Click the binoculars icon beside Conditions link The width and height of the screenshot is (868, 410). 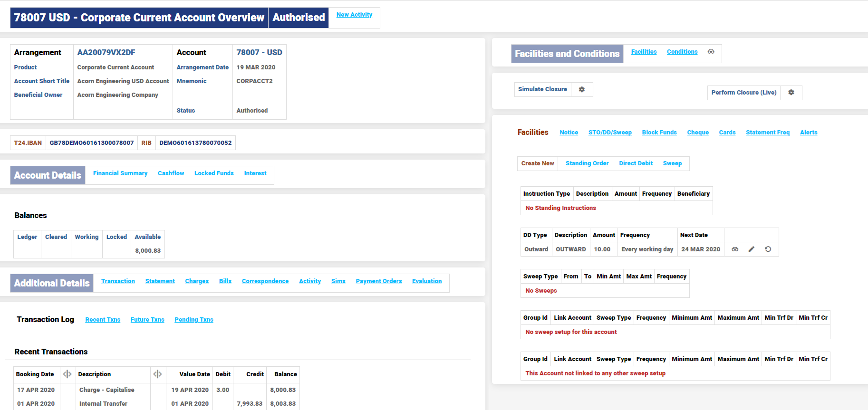711,52
